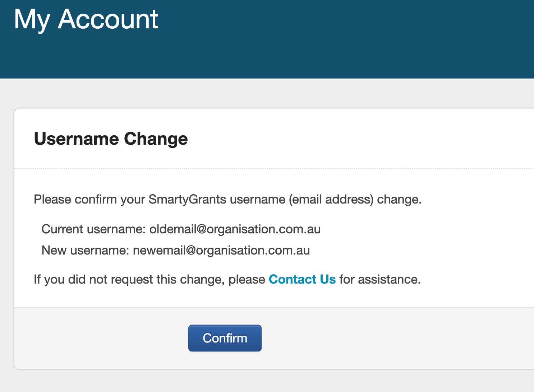Click the "New username:" label
534x392 pixels.
click(85, 250)
